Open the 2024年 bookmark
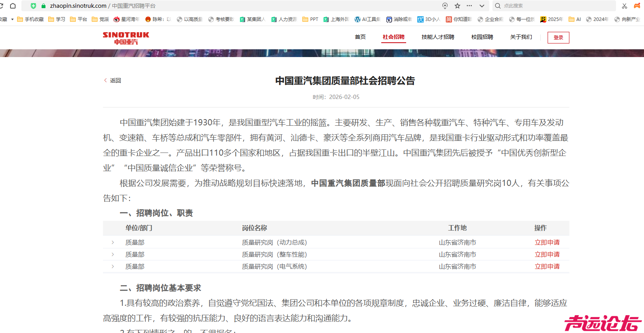 (x=597, y=19)
